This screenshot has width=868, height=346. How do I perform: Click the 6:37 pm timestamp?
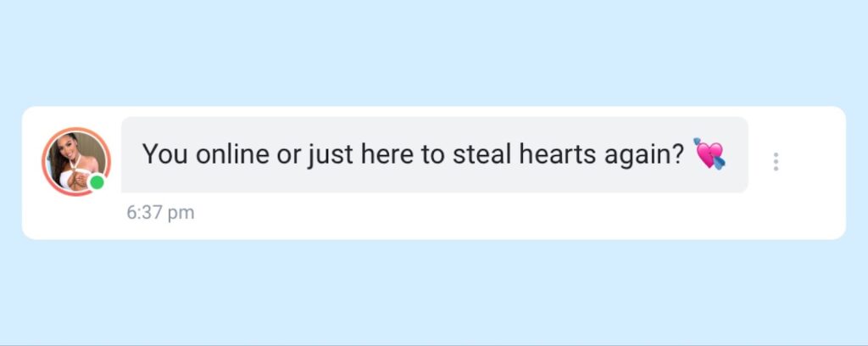160,213
